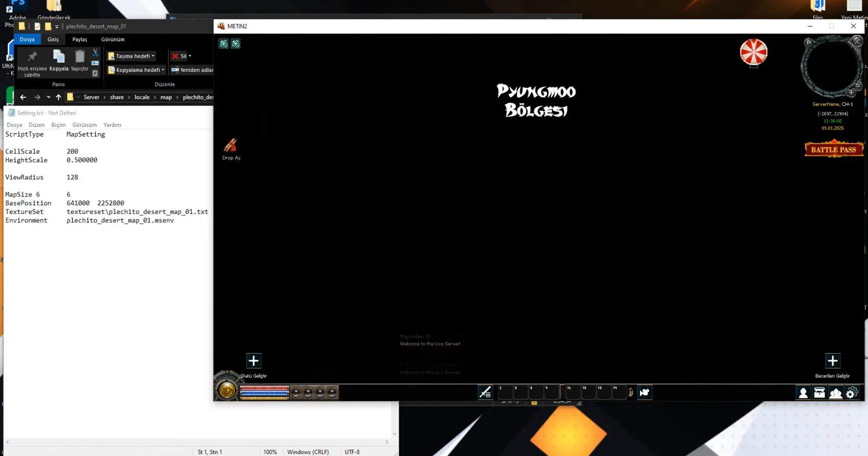The height and width of the screenshot is (456, 868).
Task: Open Dosya menu in Notepad
Action: pos(14,125)
